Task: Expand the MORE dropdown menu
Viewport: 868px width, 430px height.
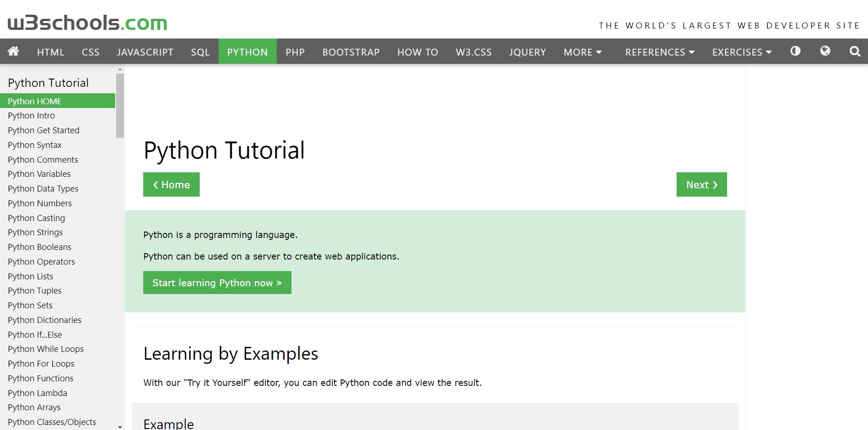Action: pos(582,52)
